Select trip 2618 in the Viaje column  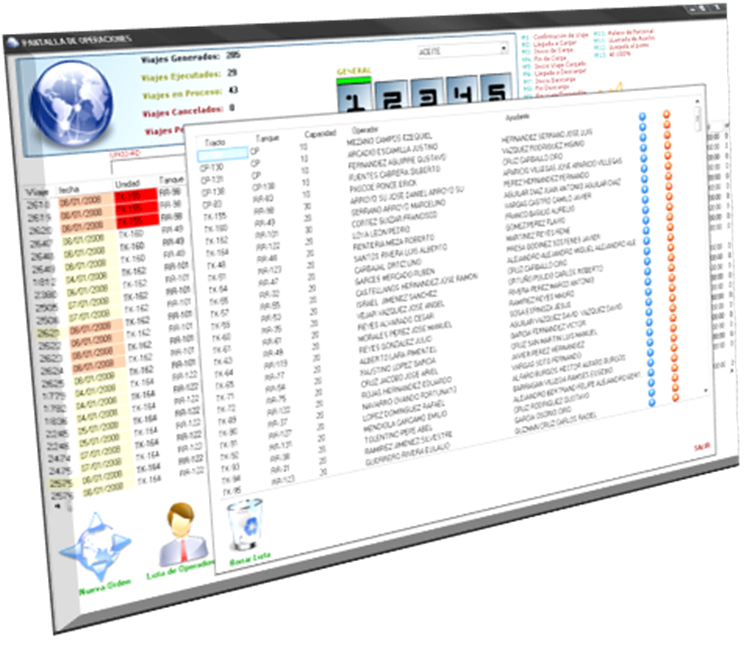(x=39, y=205)
